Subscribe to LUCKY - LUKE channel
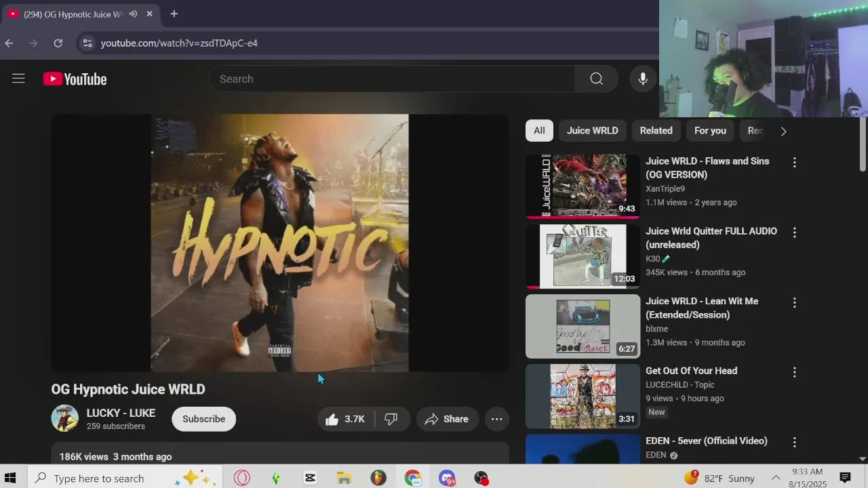The height and width of the screenshot is (488, 868). [203, 419]
